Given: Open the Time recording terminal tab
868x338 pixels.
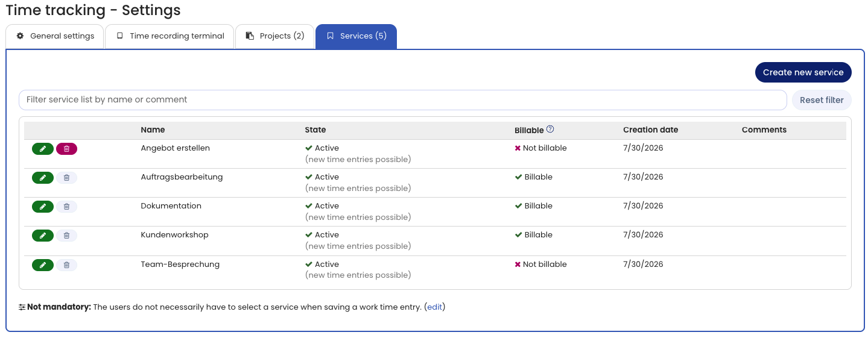Looking at the screenshot, I should coord(169,36).
